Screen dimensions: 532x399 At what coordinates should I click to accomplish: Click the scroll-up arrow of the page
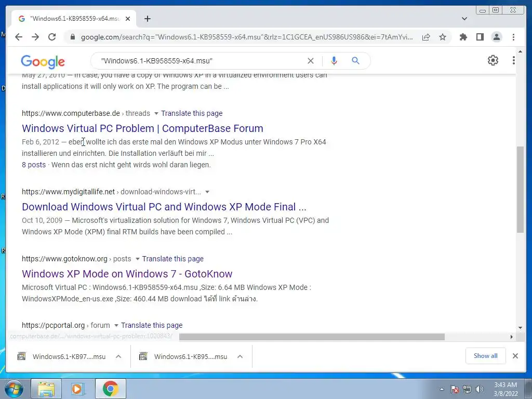tap(520, 51)
